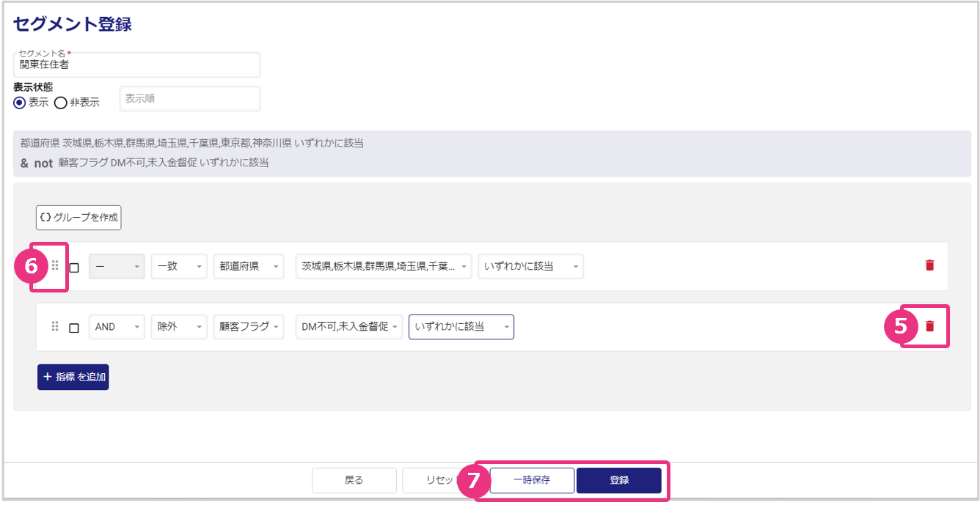Open the AND operator dropdown
The image size is (980, 508).
(117, 327)
